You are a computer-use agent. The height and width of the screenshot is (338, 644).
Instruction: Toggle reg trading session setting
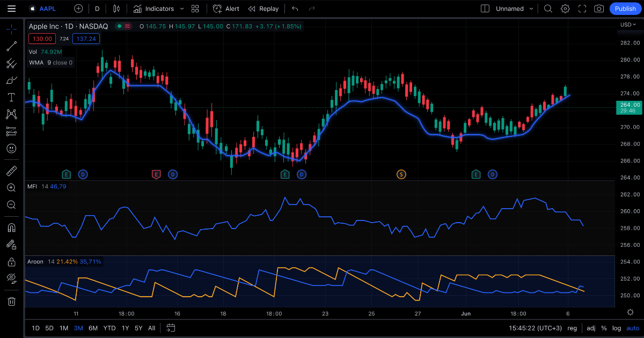pos(573,328)
